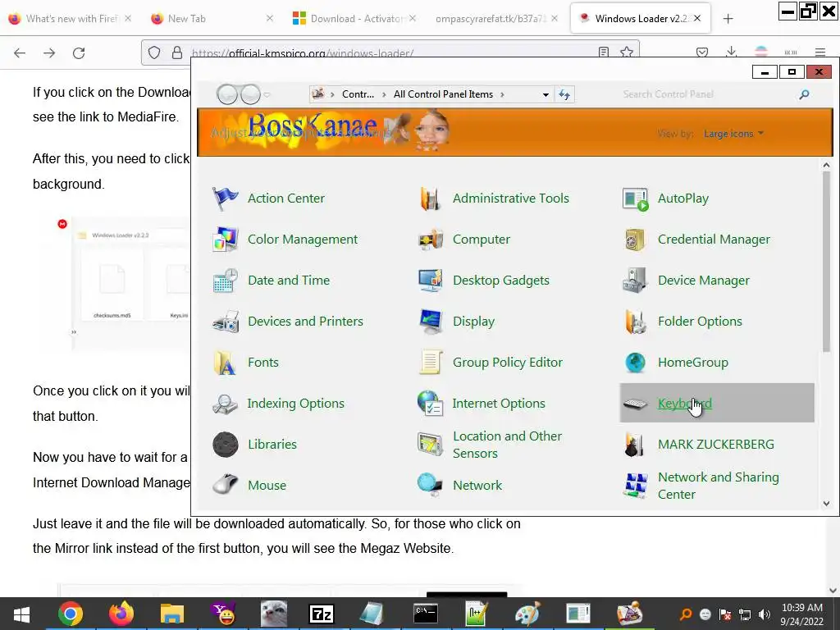
Task: Open Group Policy Editor icon
Action: pos(430,363)
